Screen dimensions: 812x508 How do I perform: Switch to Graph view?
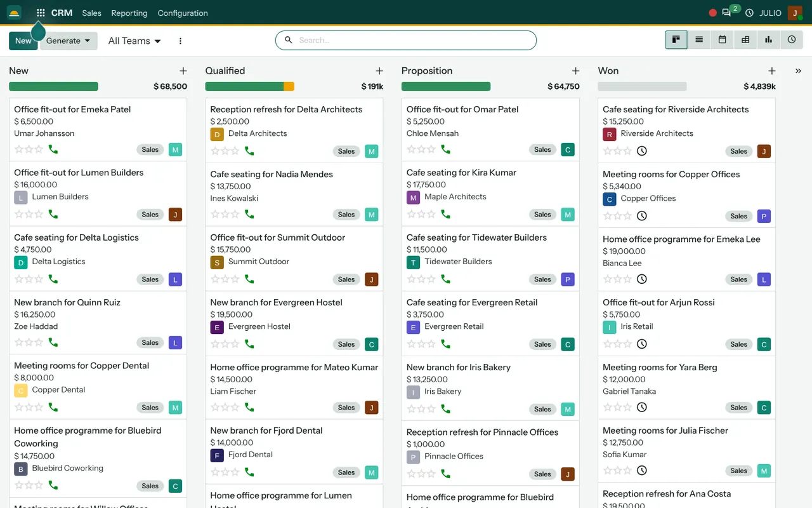point(768,40)
